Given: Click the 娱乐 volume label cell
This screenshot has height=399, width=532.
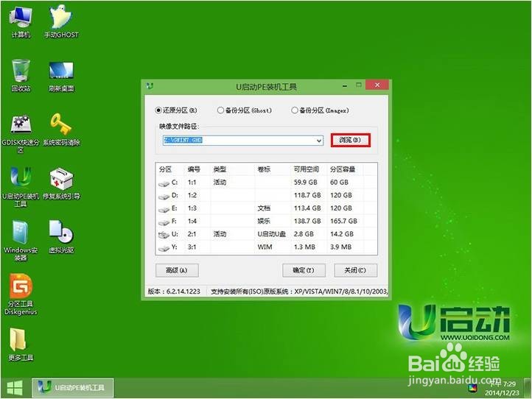Looking at the screenshot, I should tap(264, 221).
